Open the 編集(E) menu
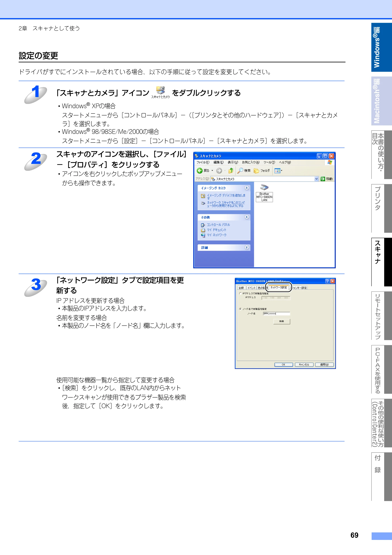392x555 pixels. [219, 163]
